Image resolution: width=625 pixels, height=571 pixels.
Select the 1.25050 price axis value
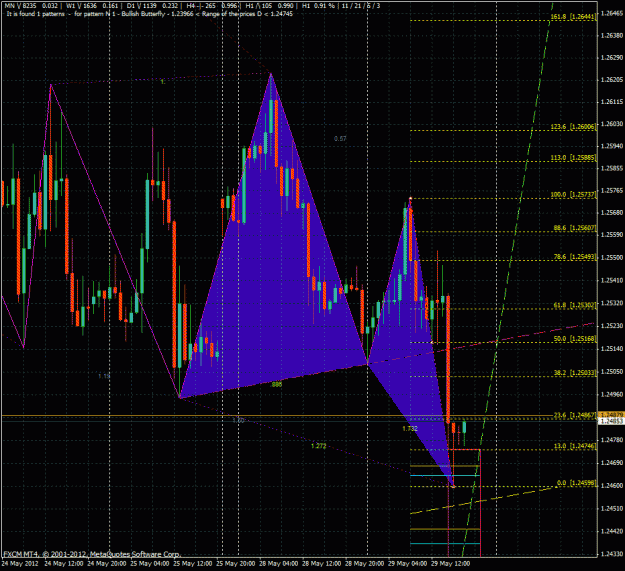pos(611,372)
